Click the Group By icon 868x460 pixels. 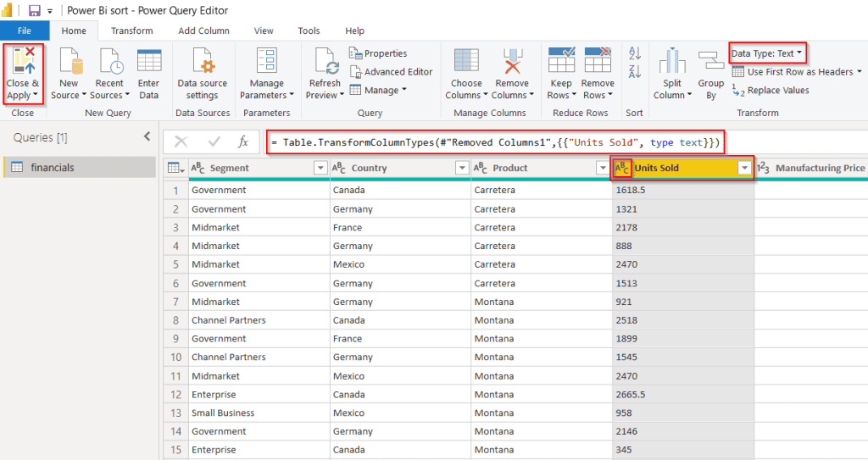pos(711,60)
